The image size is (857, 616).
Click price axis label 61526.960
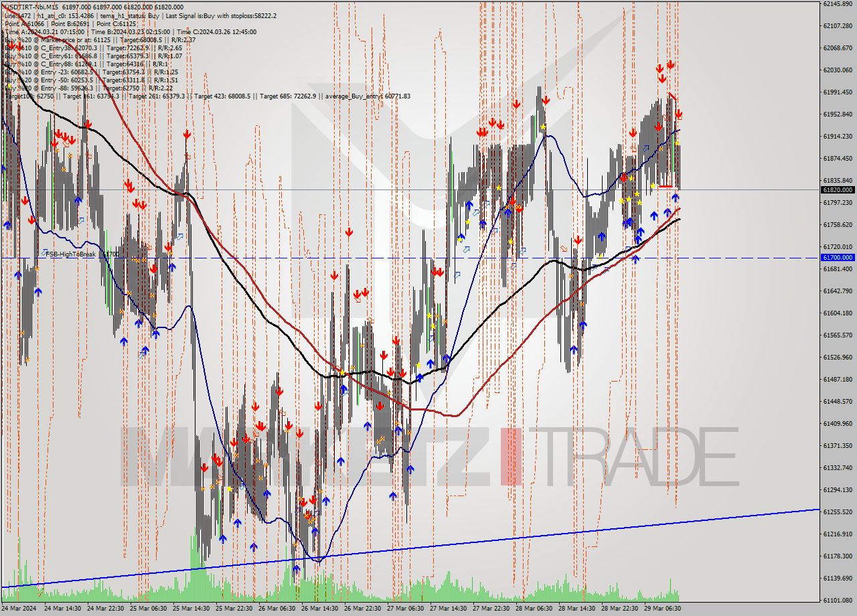839,357
